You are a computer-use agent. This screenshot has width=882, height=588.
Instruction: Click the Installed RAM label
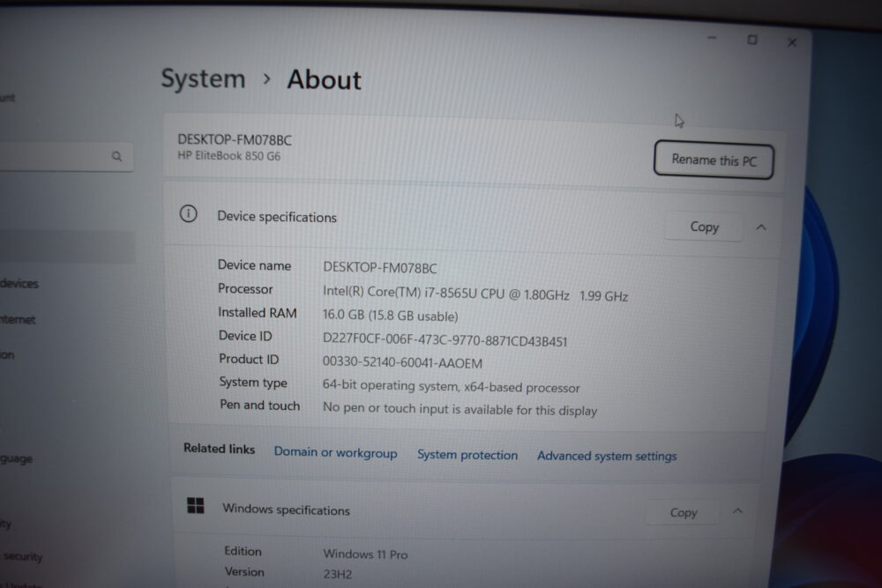(257, 313)
